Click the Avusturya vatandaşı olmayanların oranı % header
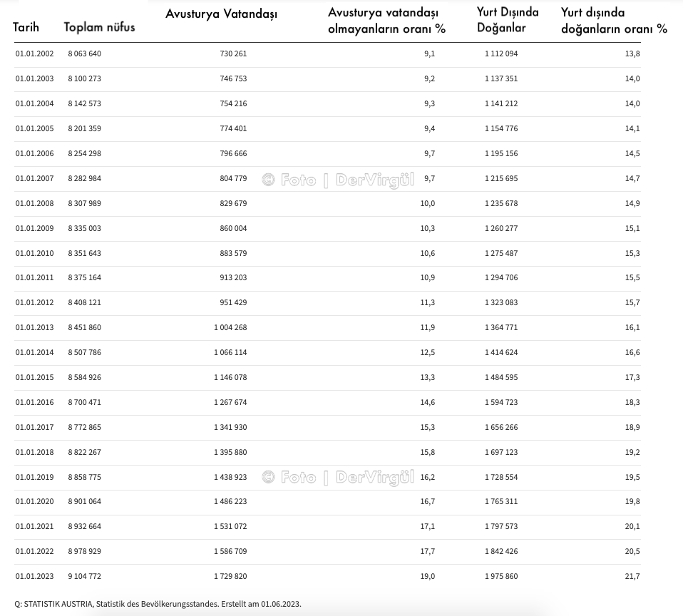The image size is (683, 616). (x=387, y=21)
